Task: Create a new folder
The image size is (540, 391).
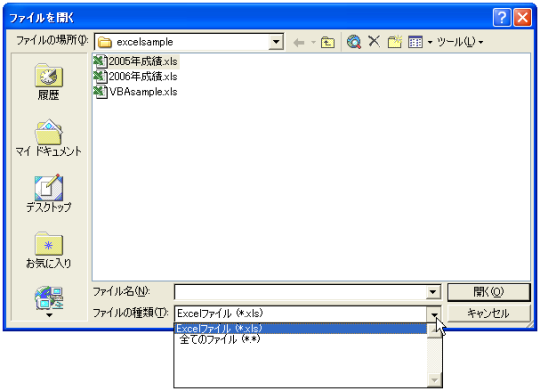Action: (x=395, y=42)
